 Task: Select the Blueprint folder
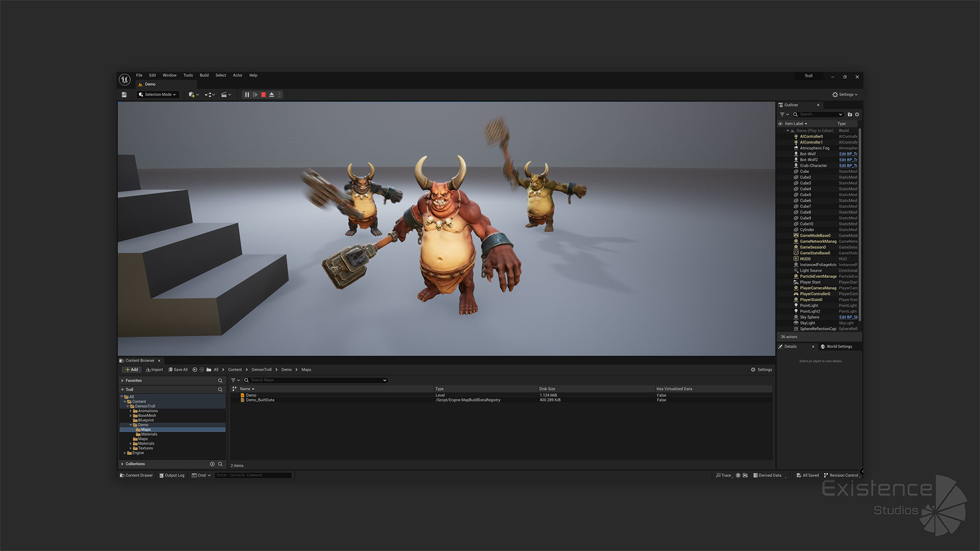pos(146,420)
